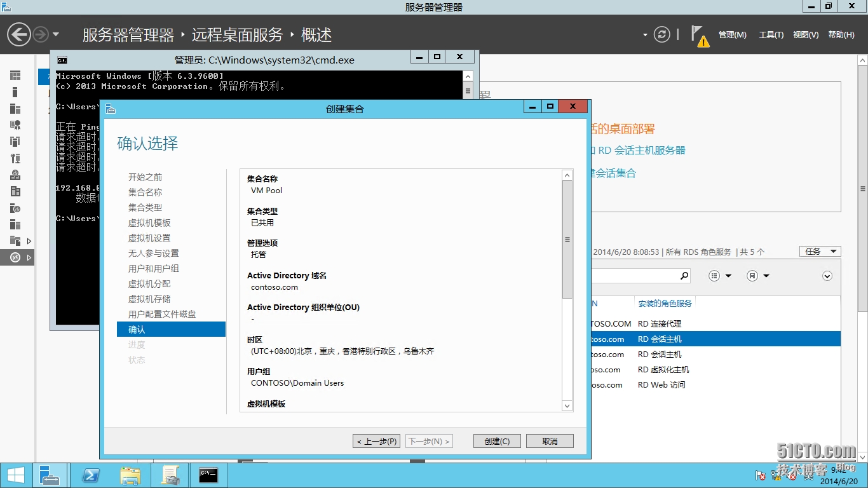Click the Windows Start button
The image size is (868, 488).
pos(15,475)
